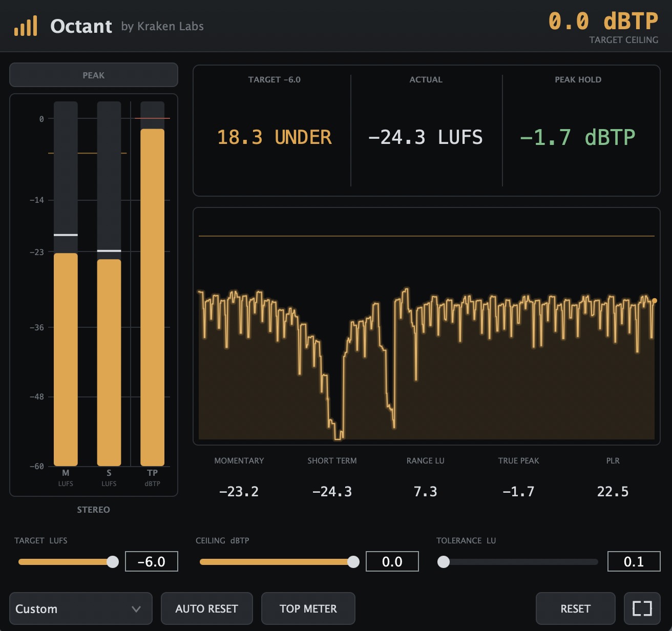Click the TOLERANCE LU label above the slider
Image resolution: width=672 pixels, height=631 pixels.
tap(466, 540)
